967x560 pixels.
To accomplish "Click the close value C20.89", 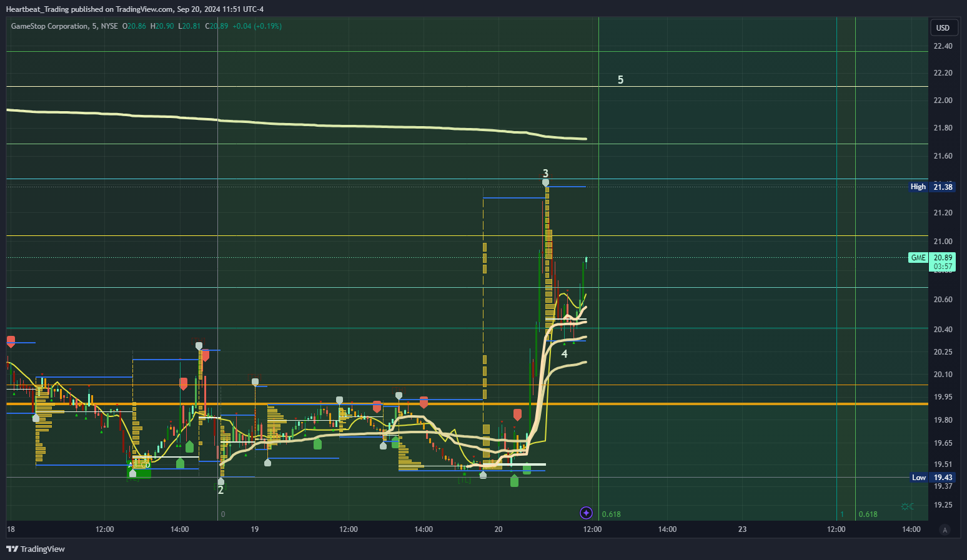I will point(217,26).
